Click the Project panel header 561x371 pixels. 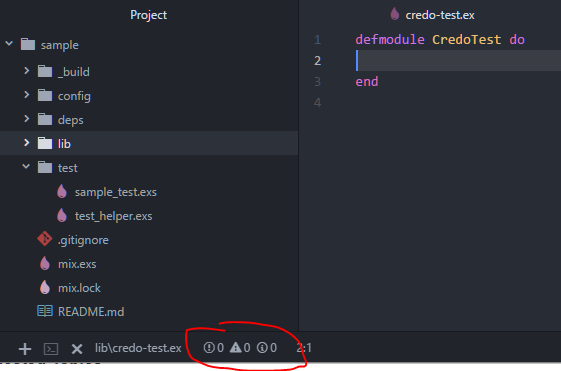coord(148,15)
